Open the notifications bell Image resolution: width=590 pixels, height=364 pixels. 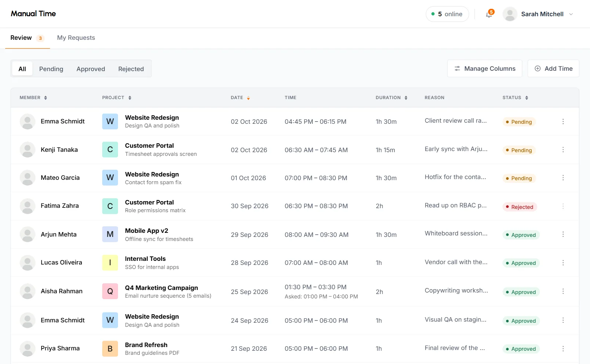(x=489, y=14)
